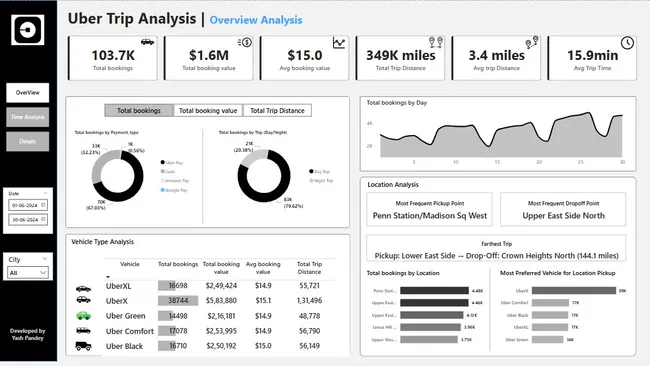Viewport: 650px width, 366px height.
Task: Click the green Uber Green car icon
Action: [x=83, y=316]
